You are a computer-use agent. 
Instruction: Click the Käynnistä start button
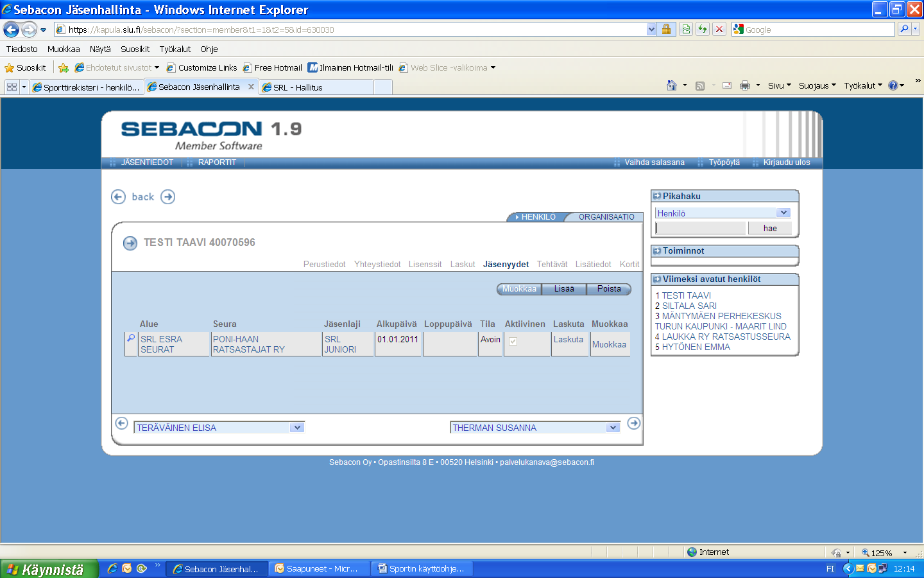49,569
